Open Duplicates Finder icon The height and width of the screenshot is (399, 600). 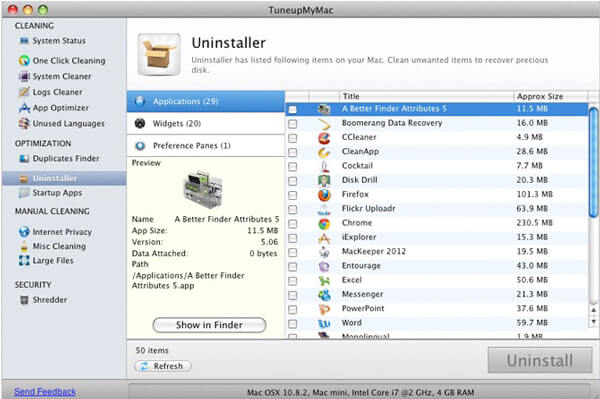coord(24,158)
